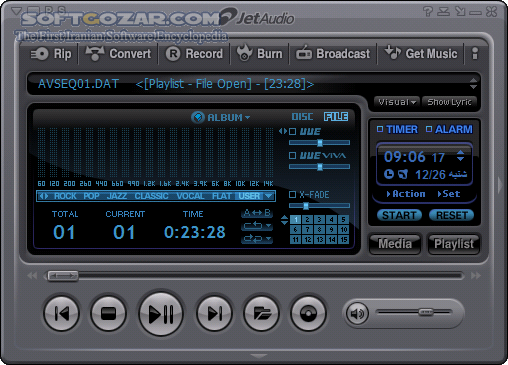Jump to the previous track
The width and height of the screenshot is (508, 365).
62,313
